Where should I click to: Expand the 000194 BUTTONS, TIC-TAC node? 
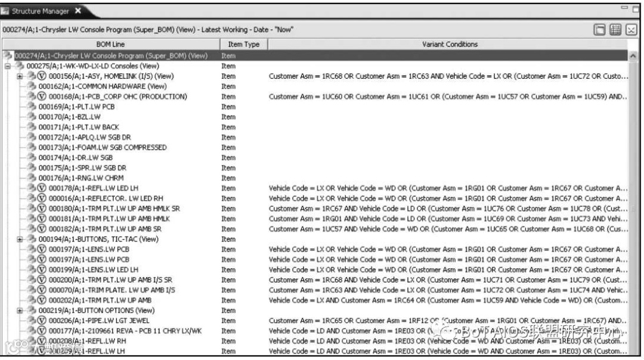(19, 240)
